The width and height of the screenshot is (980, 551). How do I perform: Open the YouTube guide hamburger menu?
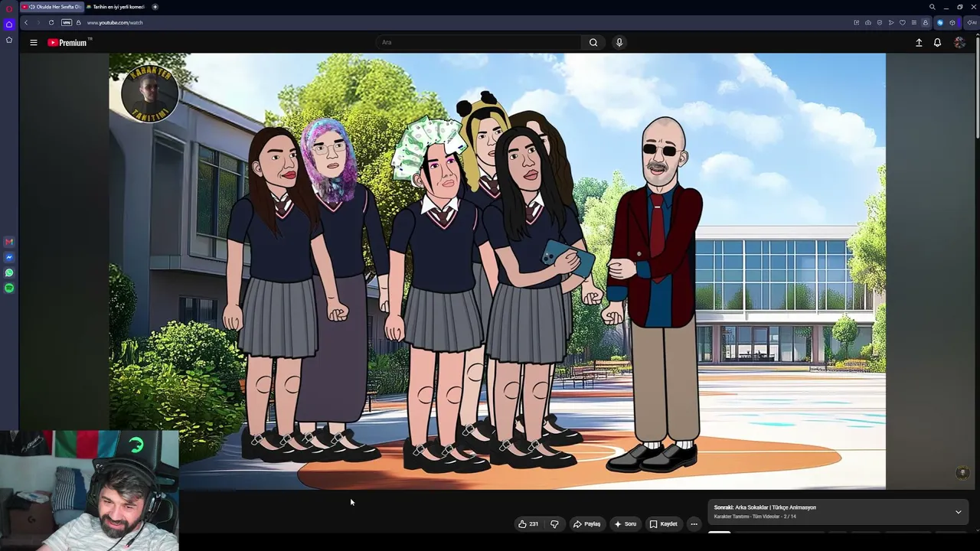[34, 43]
